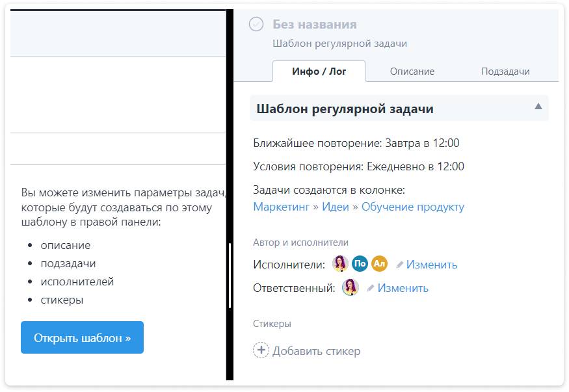The image size is (569, 392).
Task: Click the orange "Ал" executor avatar
Action: click(379, 264)
